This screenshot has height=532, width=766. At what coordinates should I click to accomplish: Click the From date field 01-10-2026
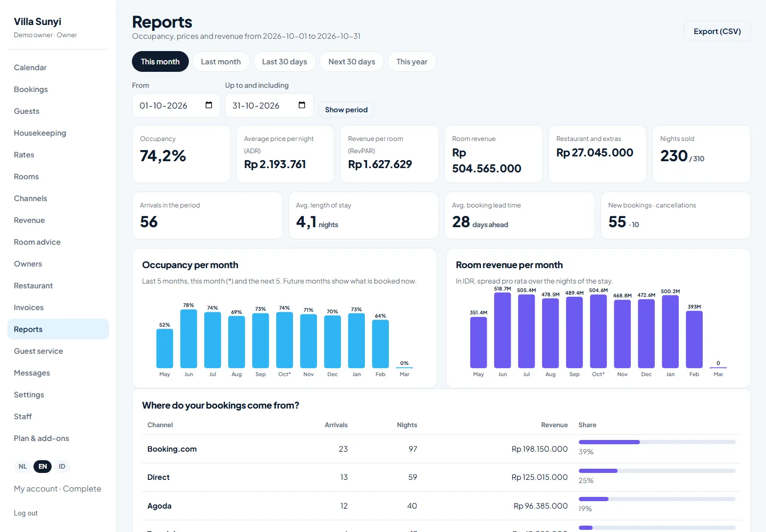click(176, 105)
